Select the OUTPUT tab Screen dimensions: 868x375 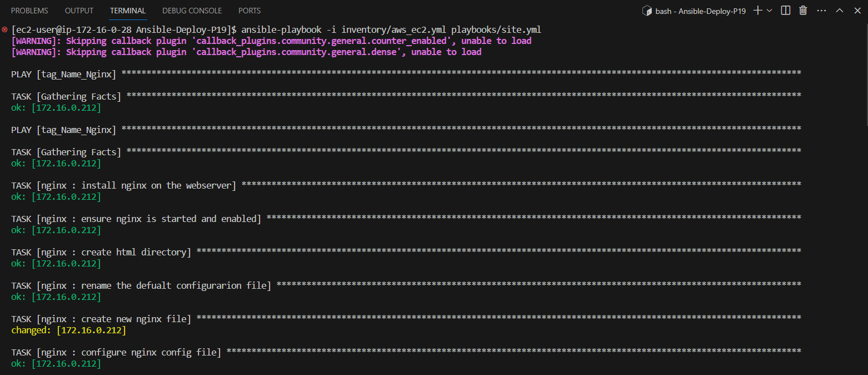[x=78, y=10]
